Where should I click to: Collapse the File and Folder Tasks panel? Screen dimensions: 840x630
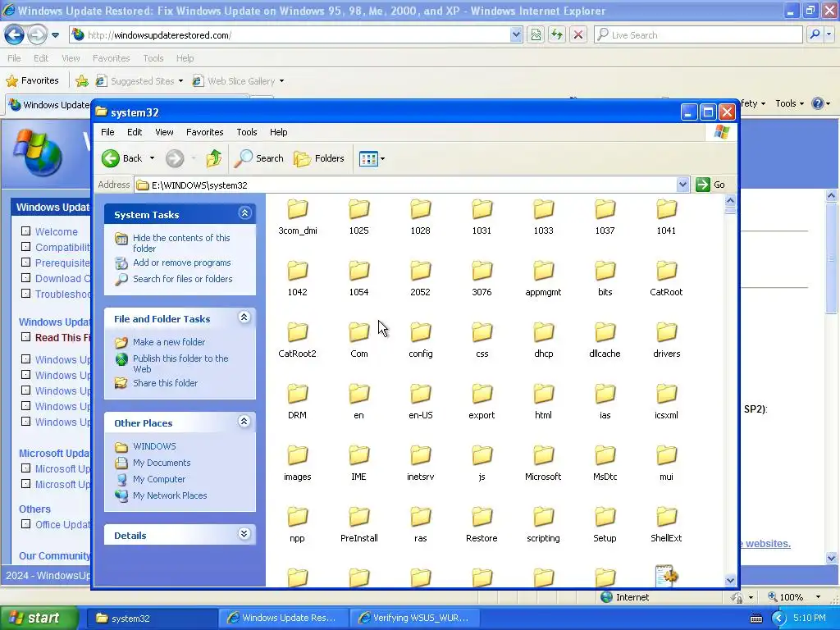(244, 317)
